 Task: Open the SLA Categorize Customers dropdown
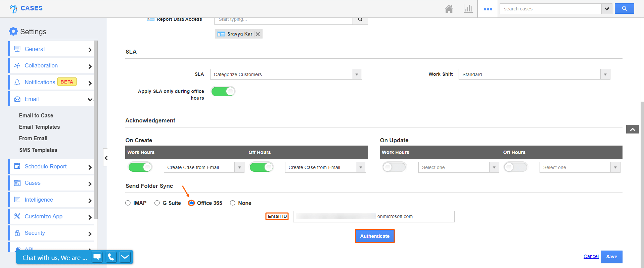(286, 74)
